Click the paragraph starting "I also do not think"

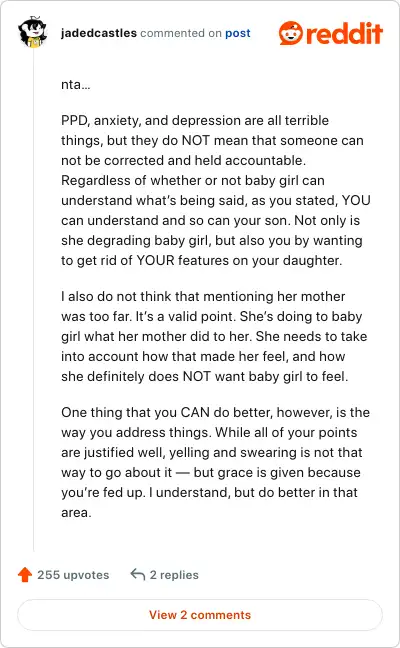pyautogui.click(x=214, y=336)
